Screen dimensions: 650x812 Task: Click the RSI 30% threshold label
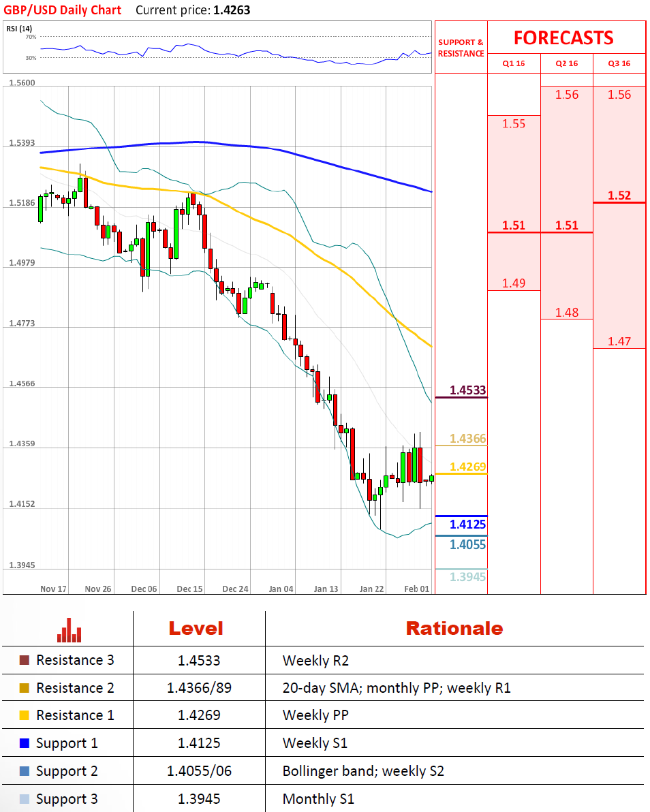31,58
